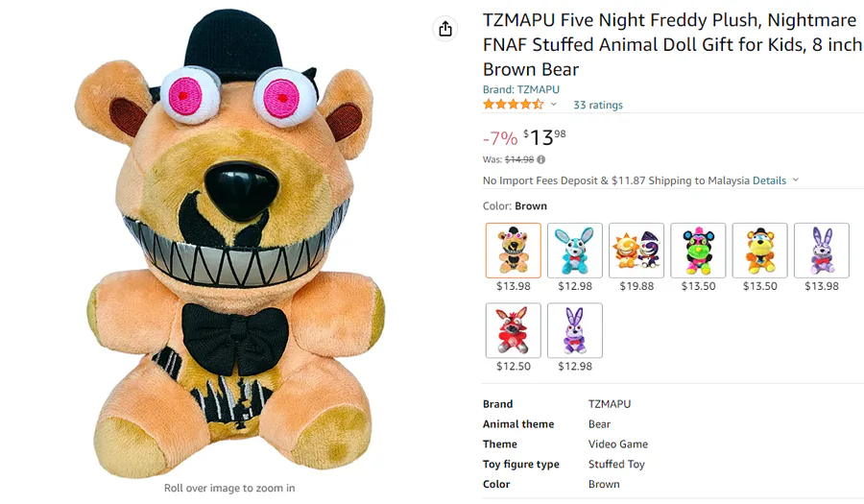Select the purple bunny with bow tie $12.98 swatch

pos(575,330)
